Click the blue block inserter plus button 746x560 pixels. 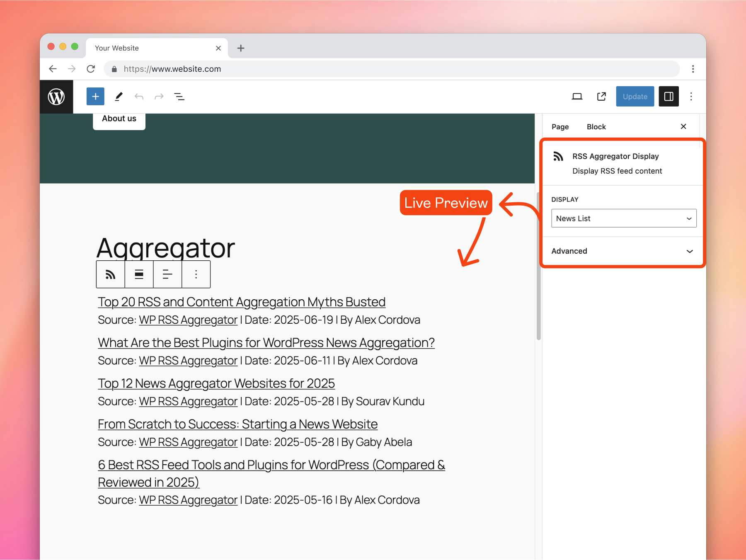pos(95,97)
